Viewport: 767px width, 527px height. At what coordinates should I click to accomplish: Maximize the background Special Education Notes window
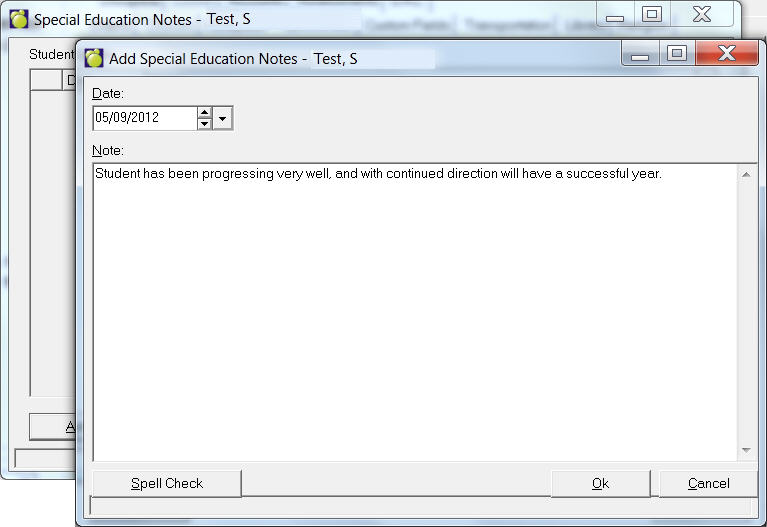652,14
